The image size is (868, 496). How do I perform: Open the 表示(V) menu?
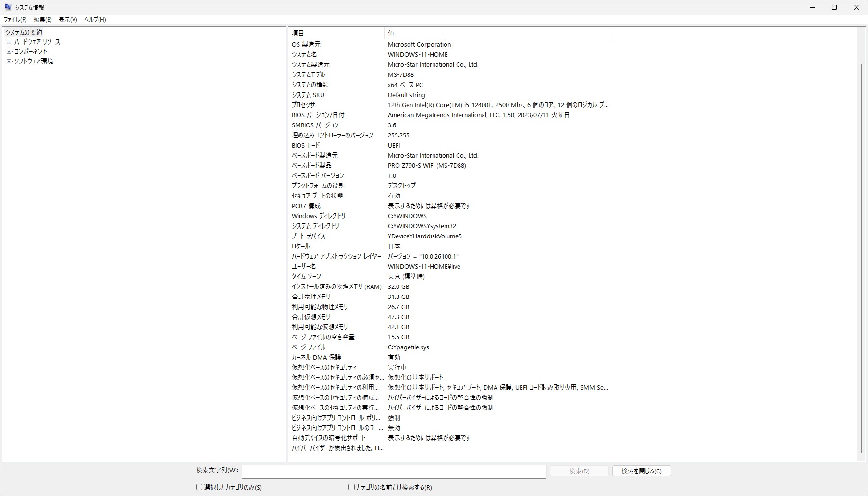68,20
